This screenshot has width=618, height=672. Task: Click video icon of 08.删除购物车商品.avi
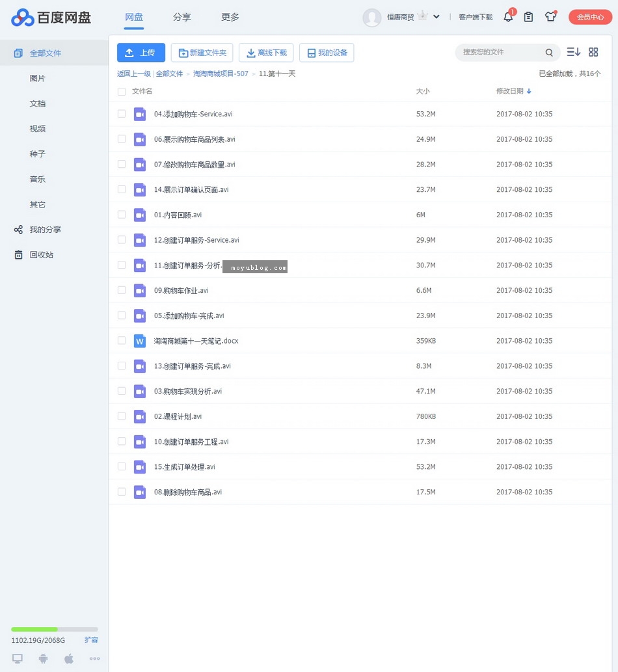tap(140, 492)
